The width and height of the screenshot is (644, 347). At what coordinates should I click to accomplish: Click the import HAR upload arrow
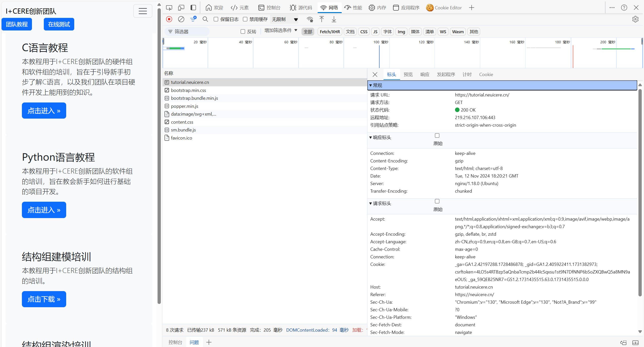pos(322,19)
